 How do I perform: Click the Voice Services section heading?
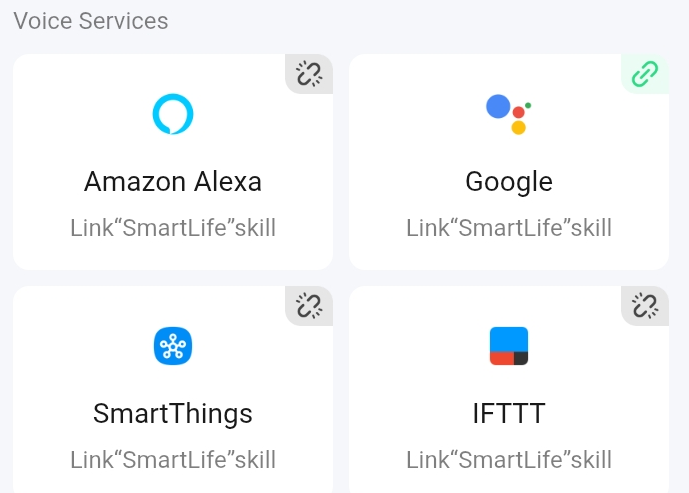pyautogui.click(x=91, y=20)
